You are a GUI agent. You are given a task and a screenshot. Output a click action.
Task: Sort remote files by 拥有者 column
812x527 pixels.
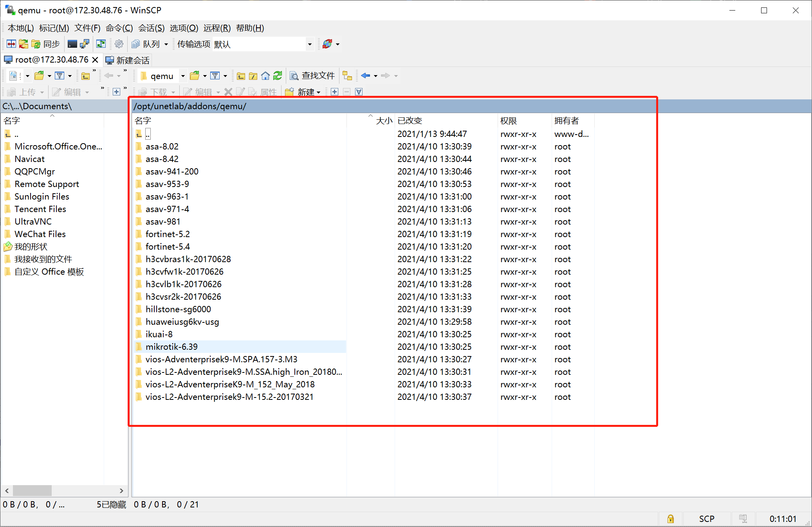pyautogui.click(x=573, y=121)
